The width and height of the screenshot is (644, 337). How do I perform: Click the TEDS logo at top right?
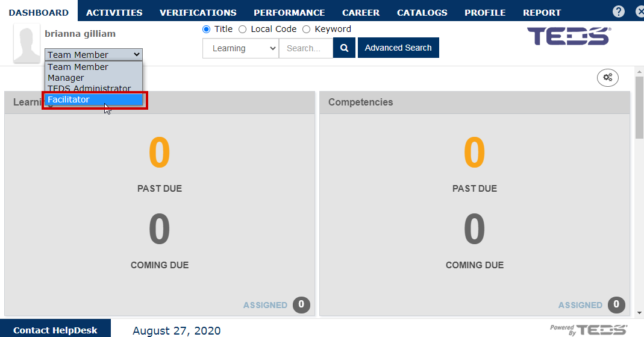click(x=569, y=36)
